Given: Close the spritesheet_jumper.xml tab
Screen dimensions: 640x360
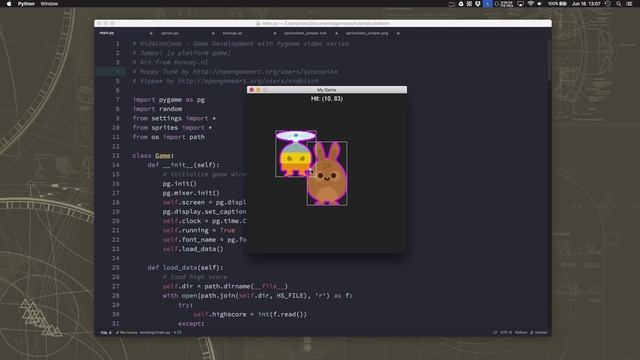Looking at the screenshot, I should point(336,33).
